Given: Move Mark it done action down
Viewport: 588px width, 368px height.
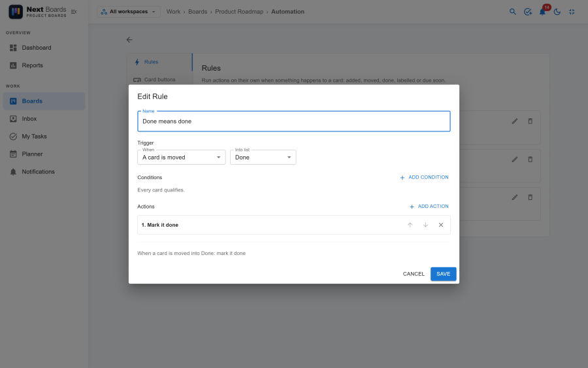Looking at the screenshot, I should 425,225.
